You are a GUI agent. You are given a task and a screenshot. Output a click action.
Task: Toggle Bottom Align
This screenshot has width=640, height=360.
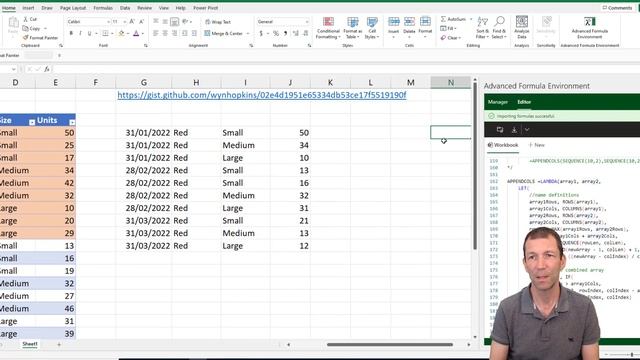[174, 22]
